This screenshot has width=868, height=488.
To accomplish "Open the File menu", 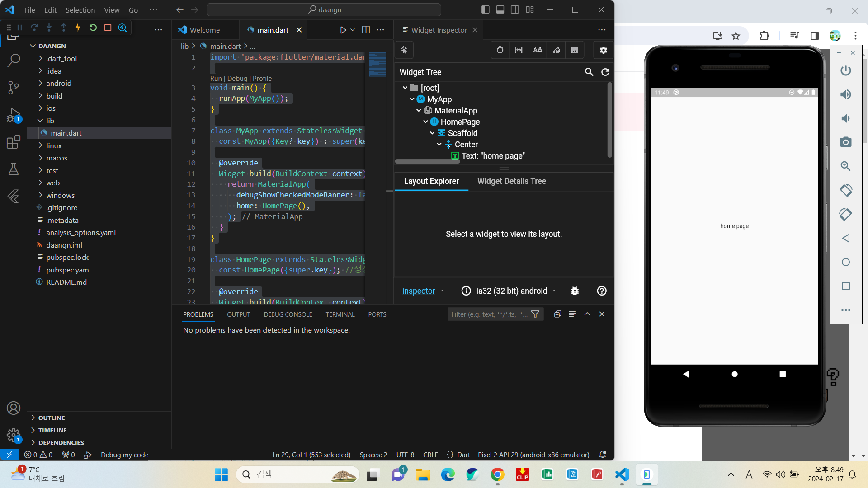I will point(29,10).
